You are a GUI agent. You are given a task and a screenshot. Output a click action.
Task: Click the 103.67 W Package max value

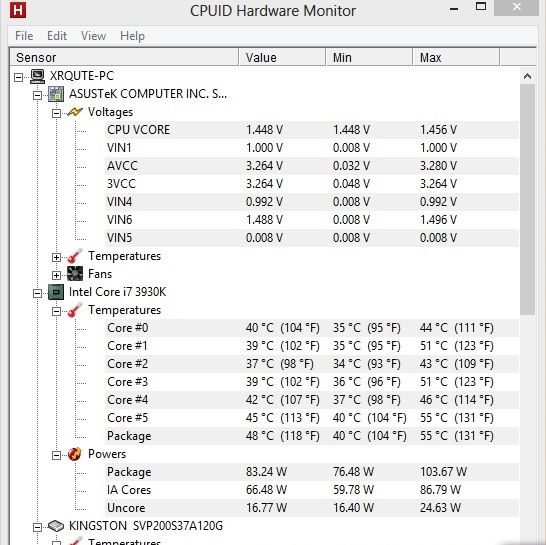pyautogui.click(x=443, y=472)
